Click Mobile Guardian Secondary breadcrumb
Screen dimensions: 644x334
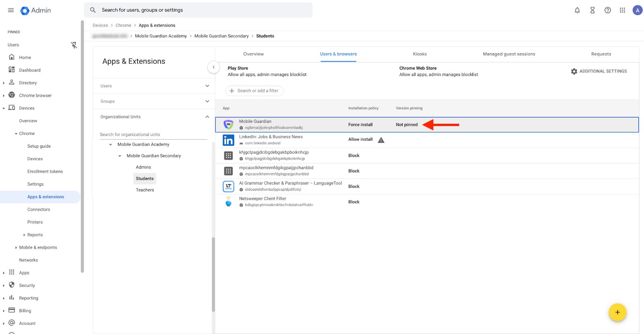[221, 36]
